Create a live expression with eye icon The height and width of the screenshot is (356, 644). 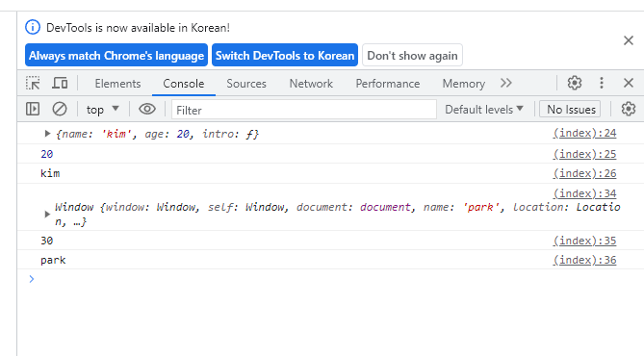coord(146,110)
